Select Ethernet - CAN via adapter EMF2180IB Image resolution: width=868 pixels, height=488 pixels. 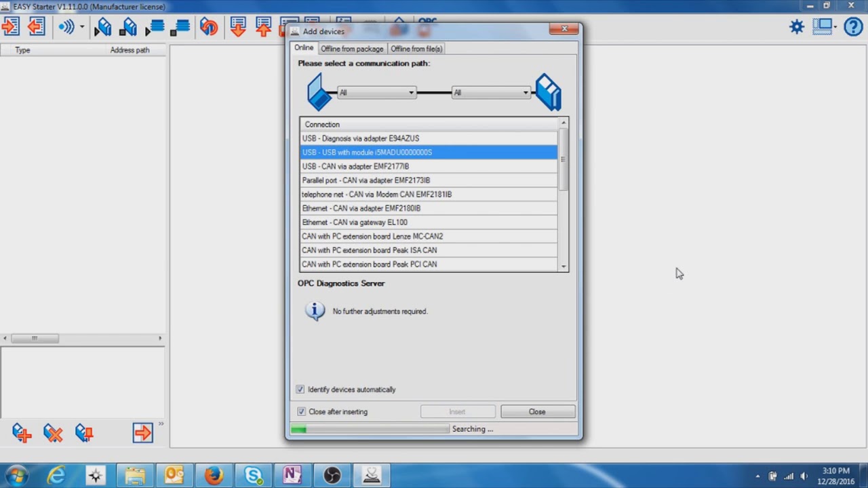click(x=429, y=208)
